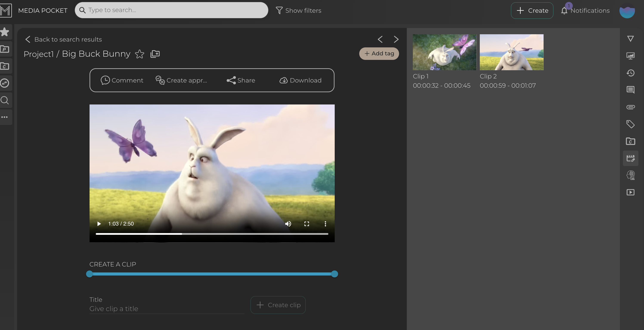Image resolution: width=644 pixels, height=330 pixels.
Task: Open the video player options three-dot menu
Action: (x=325, y=224)
